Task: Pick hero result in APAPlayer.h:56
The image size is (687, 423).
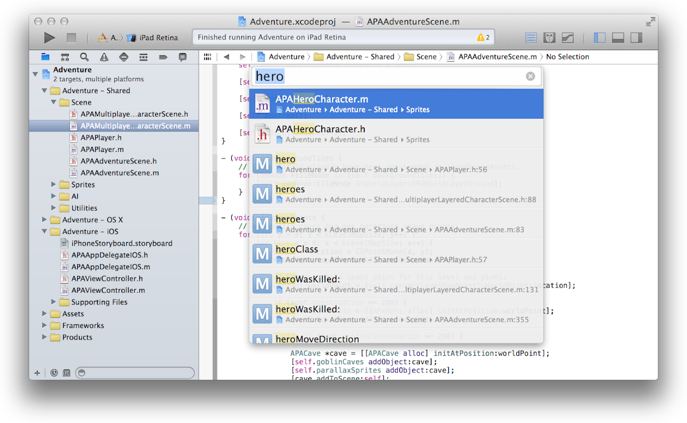Action: pyautogui.click(x=397, y=164)
